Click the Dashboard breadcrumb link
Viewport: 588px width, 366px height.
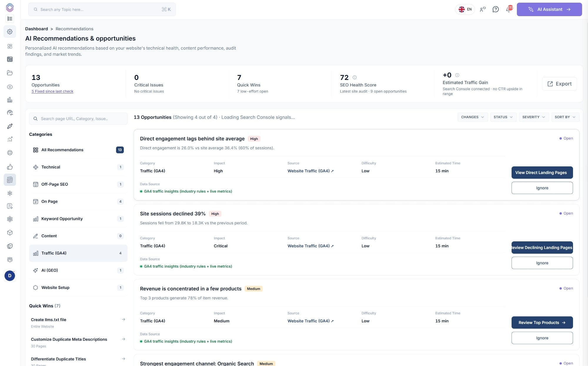click(x=36, y=29)
